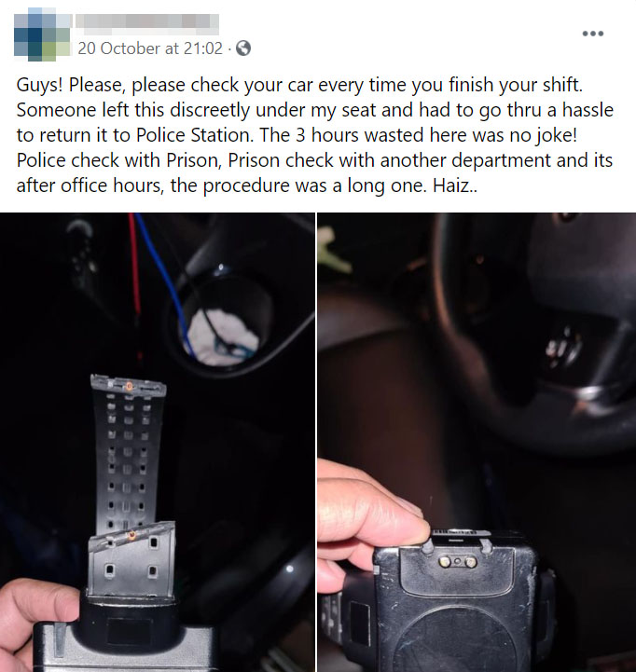Open the blurred poster name link
The width and height of the screenshot is (636, 672).
147,23
